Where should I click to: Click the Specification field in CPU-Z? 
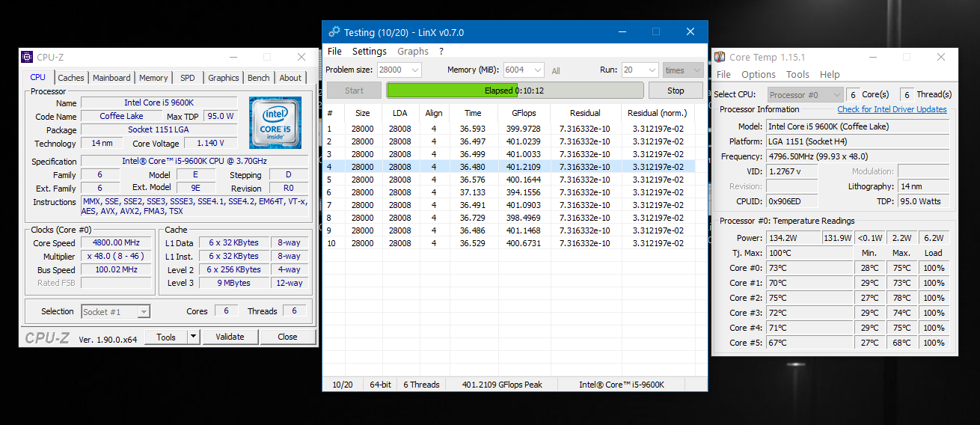coord(195,162)
